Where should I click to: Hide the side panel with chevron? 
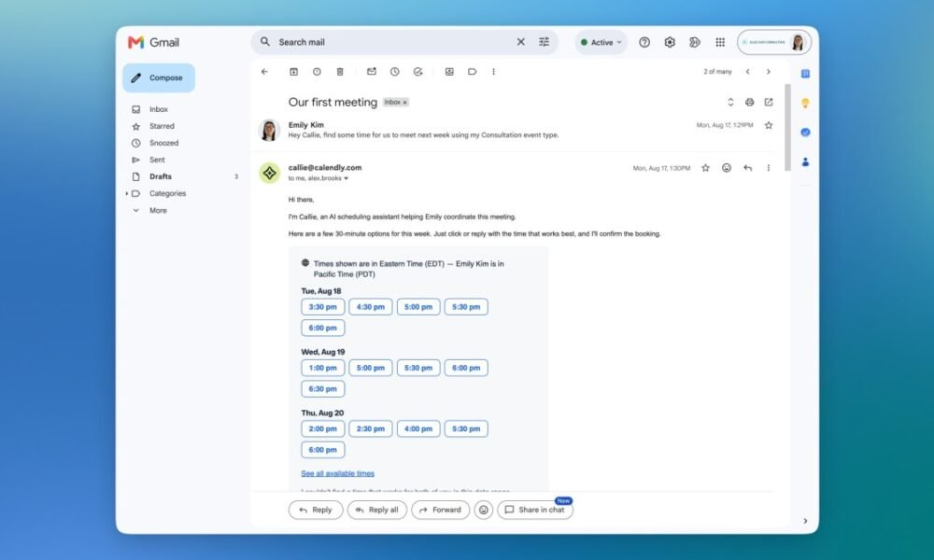(x=805, y=522)
